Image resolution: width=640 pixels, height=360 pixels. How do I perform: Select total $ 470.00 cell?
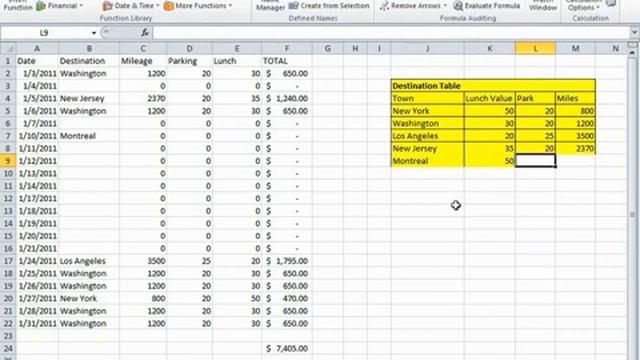(287, 298)
